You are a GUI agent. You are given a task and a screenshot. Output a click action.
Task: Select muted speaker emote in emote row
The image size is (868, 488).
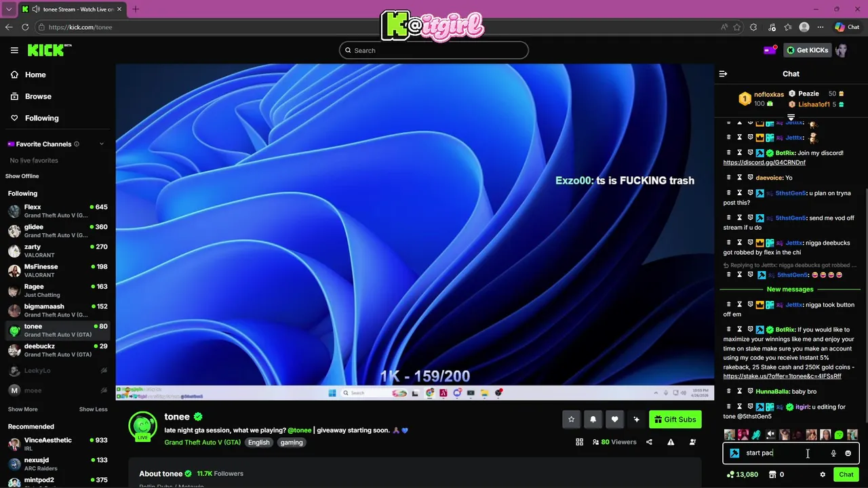point(770,434)
